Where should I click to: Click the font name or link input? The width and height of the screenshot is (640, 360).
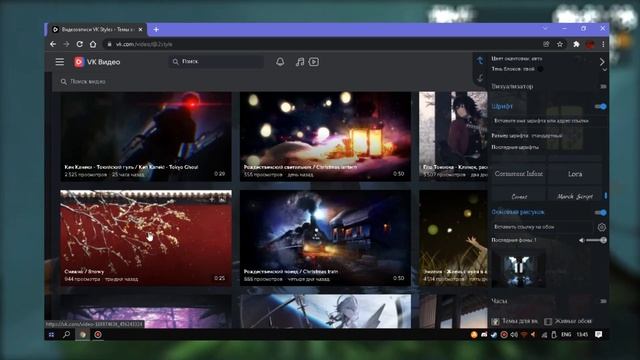click(547, 121)
